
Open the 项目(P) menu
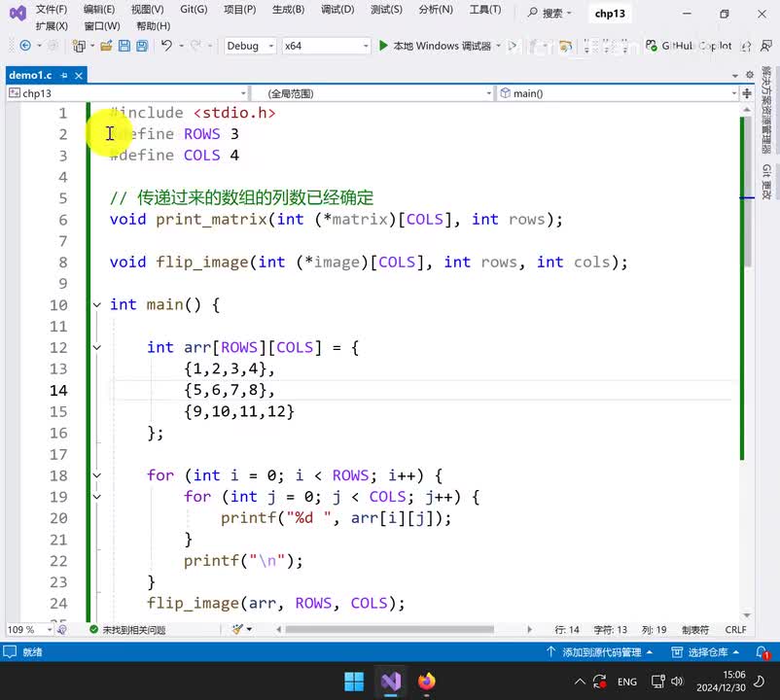240,10
